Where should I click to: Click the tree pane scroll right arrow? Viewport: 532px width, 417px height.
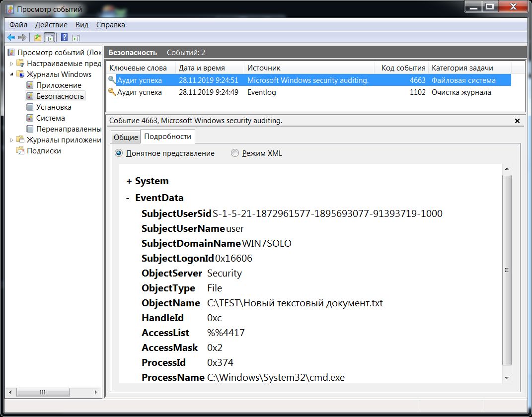point(96,392)
